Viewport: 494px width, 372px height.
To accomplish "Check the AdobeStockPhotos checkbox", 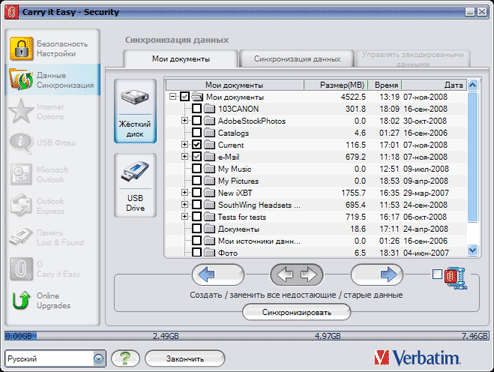I will (197, 120).
